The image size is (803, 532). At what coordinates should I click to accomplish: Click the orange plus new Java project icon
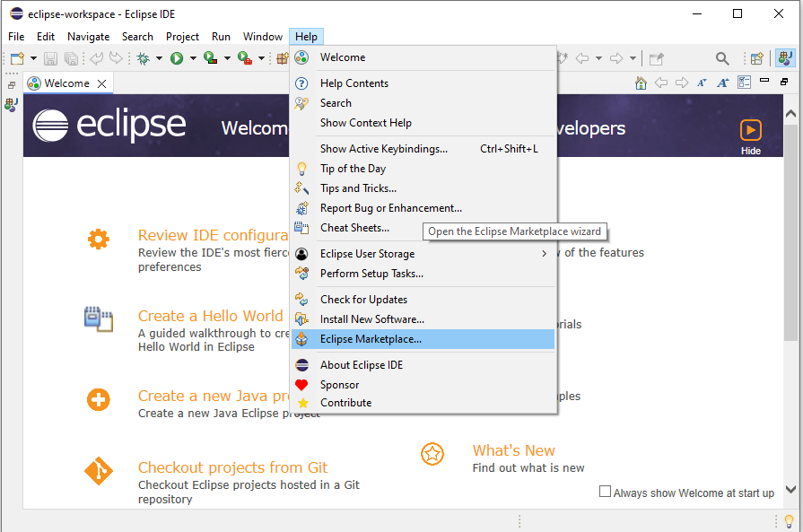[99, 399]
